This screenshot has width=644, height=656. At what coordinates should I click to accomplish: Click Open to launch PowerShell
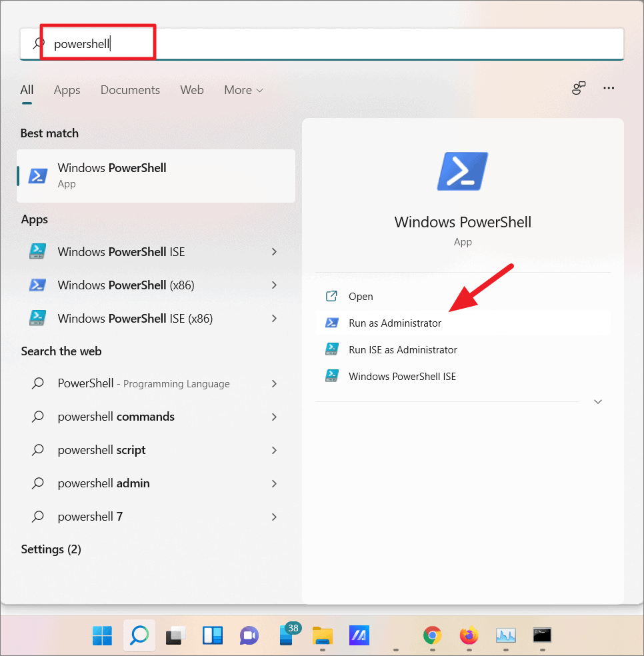pos(361,296)
